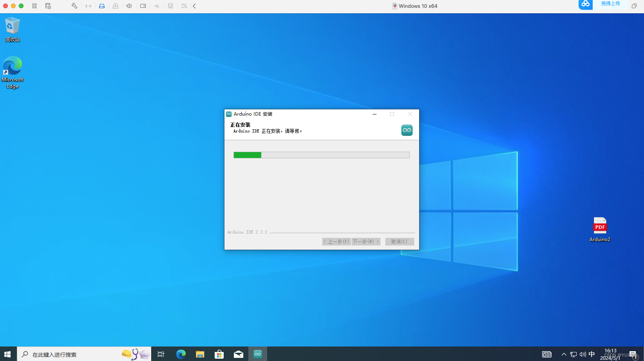Open the Windows Start menu
644x361 pixels.
pos(8,354)
